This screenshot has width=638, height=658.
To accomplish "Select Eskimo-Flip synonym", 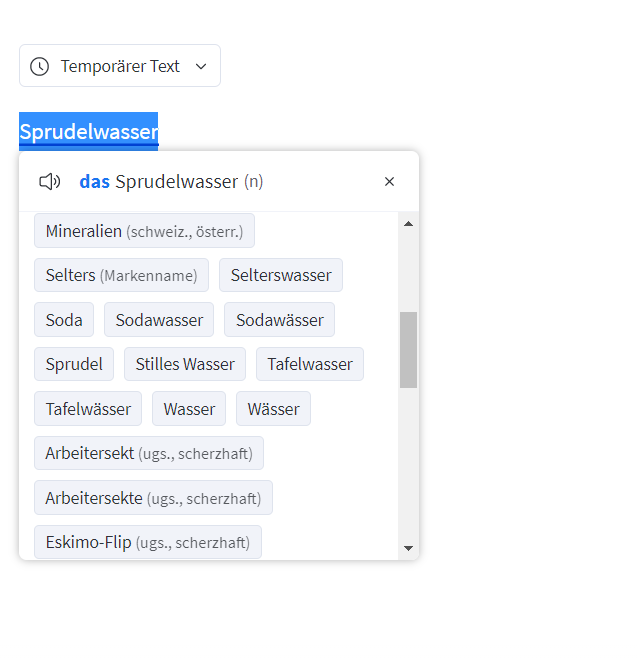I will point(148,542).
